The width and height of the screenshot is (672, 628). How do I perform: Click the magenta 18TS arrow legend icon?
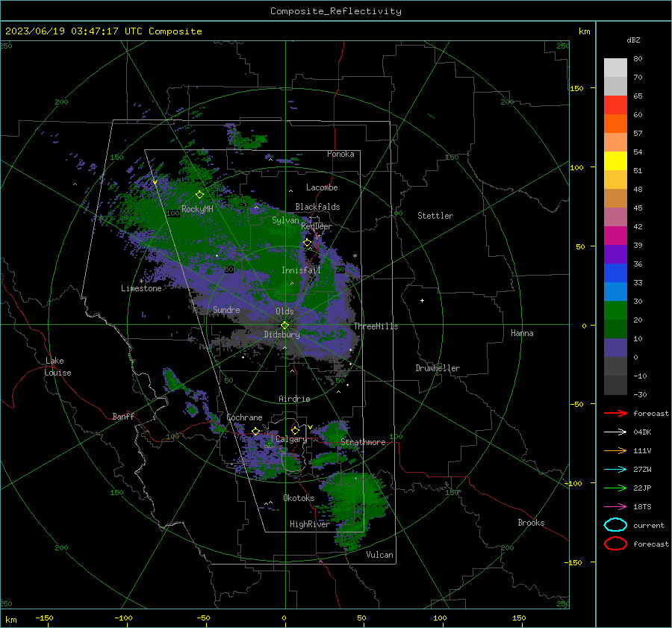(615, 507)
